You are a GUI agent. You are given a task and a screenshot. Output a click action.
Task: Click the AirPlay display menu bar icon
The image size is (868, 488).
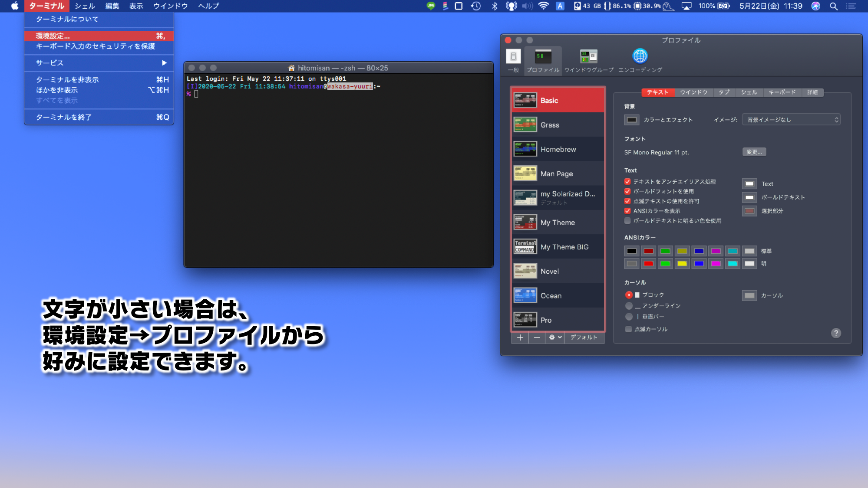[x=686, y=6]
